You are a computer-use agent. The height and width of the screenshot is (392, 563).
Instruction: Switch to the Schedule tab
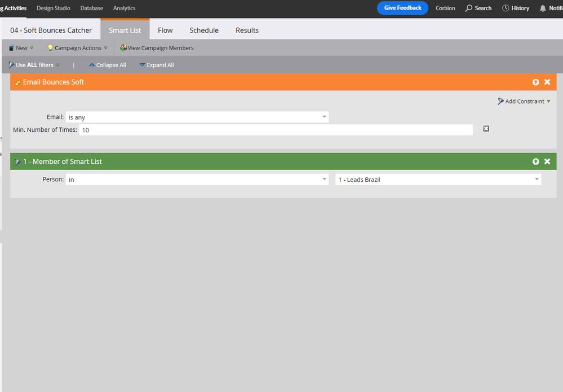204,30
